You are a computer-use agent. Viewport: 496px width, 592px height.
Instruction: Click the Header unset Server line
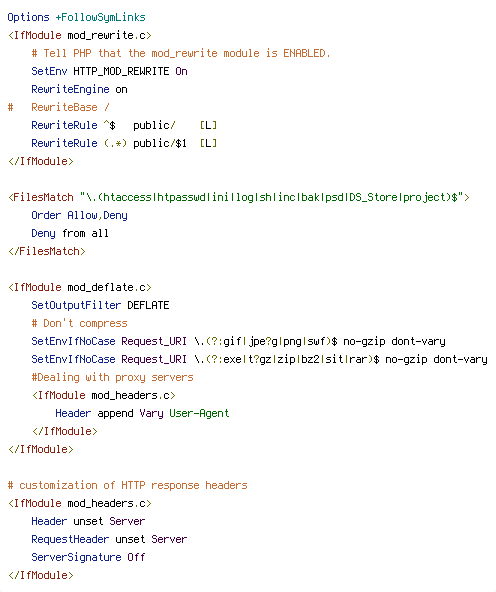pos(88,521)
